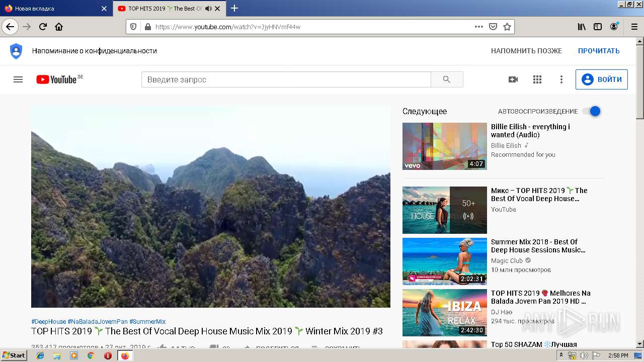644x362 pixels.
Task: Go to YouTube home via logo
Action: (x=56, y=79)
